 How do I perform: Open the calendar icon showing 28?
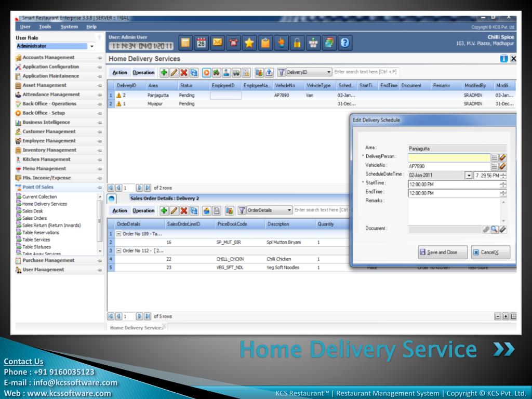tap(201, 43)
